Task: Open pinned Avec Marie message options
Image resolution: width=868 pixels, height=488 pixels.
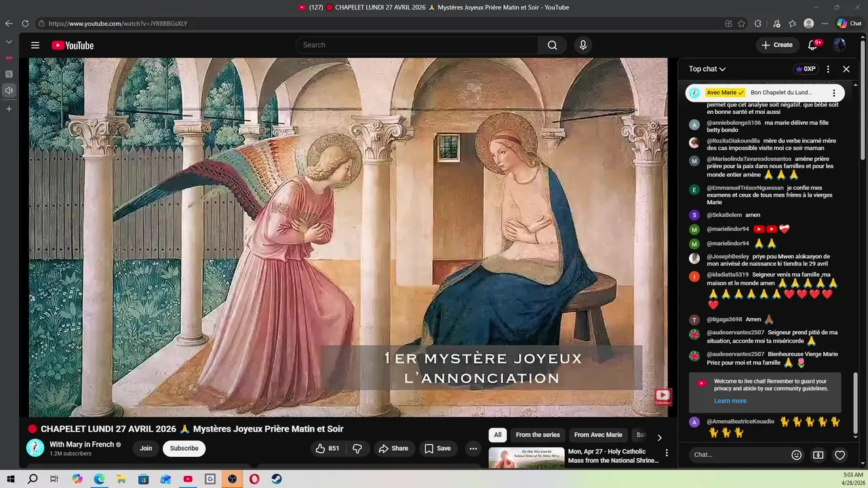Action: [834, 93]
